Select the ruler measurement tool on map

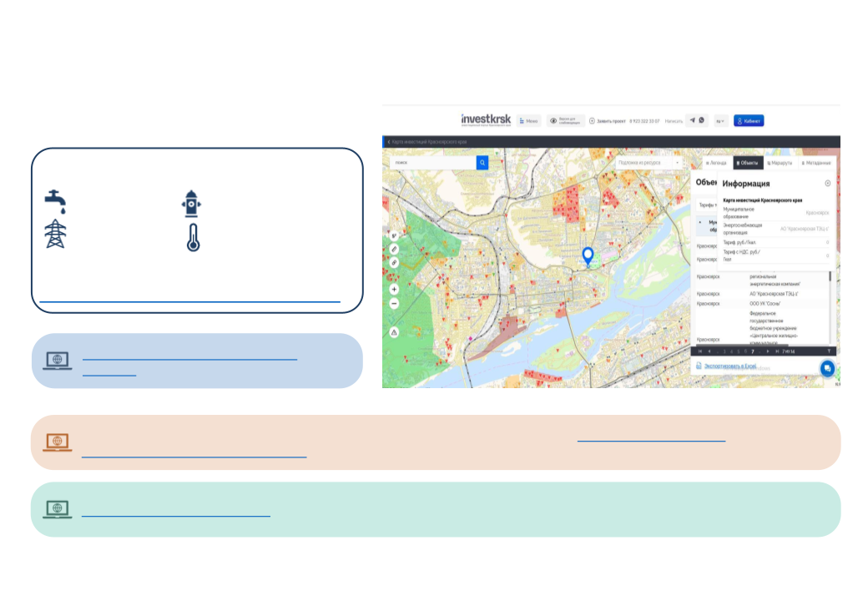click(x=394, y=249)
